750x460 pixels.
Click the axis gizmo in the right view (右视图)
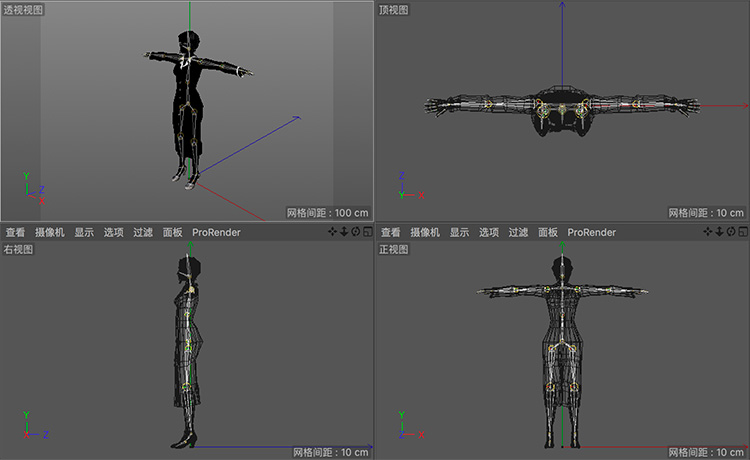(35, 425)
